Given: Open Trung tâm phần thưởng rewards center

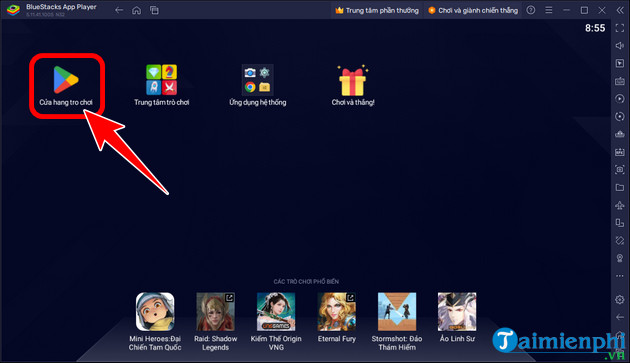Looking at the screenshot, I should coord(377,10).
